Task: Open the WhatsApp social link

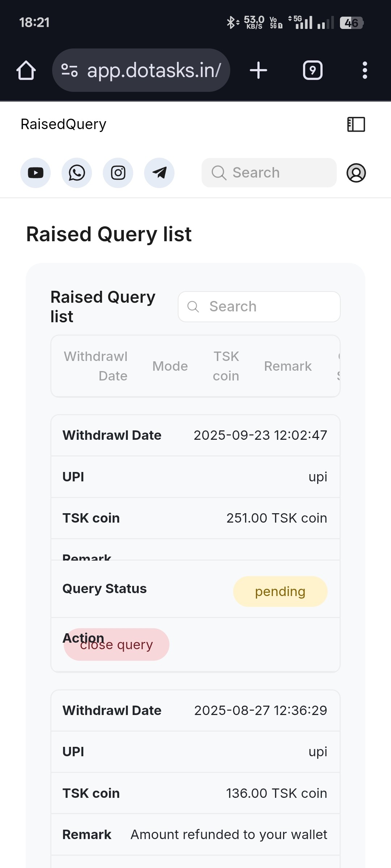Action: 77,173
